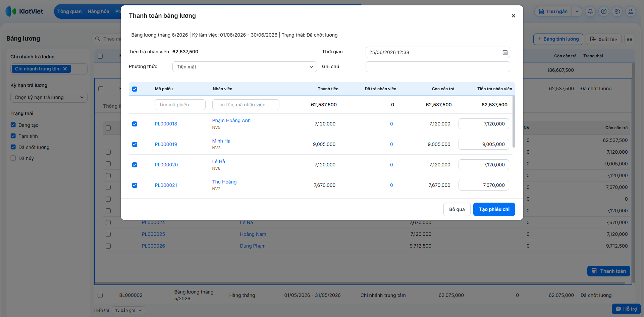This screenshot has width=644, height=317.
Task: Open the user account icon
Action: click(631, 11)
